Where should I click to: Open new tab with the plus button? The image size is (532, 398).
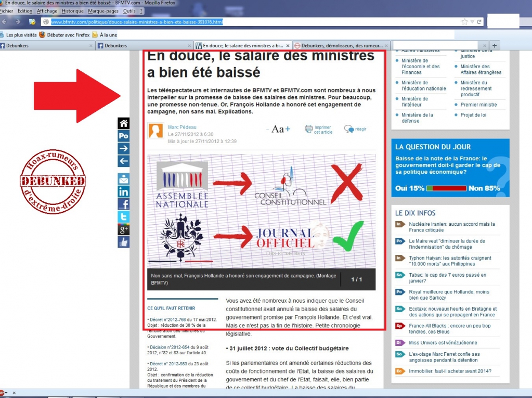point(495,45)
